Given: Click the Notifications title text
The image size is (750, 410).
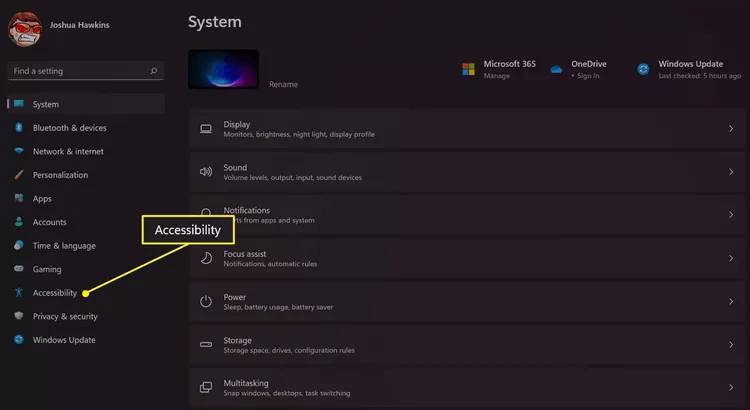Looking at the screenshot, I should point(246,210).
